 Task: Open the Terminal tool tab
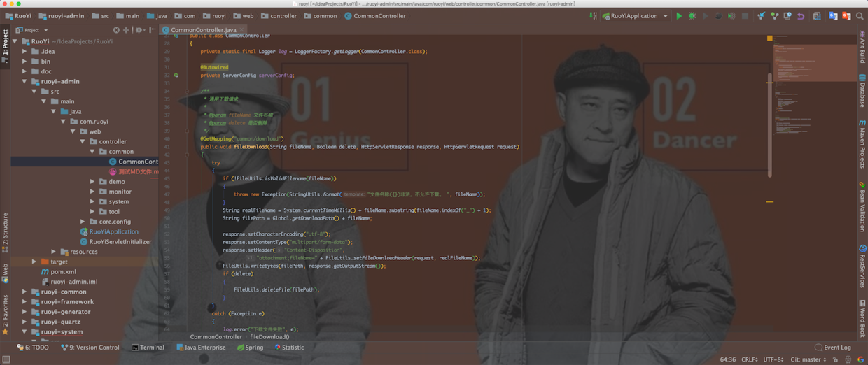pos(148,348)
